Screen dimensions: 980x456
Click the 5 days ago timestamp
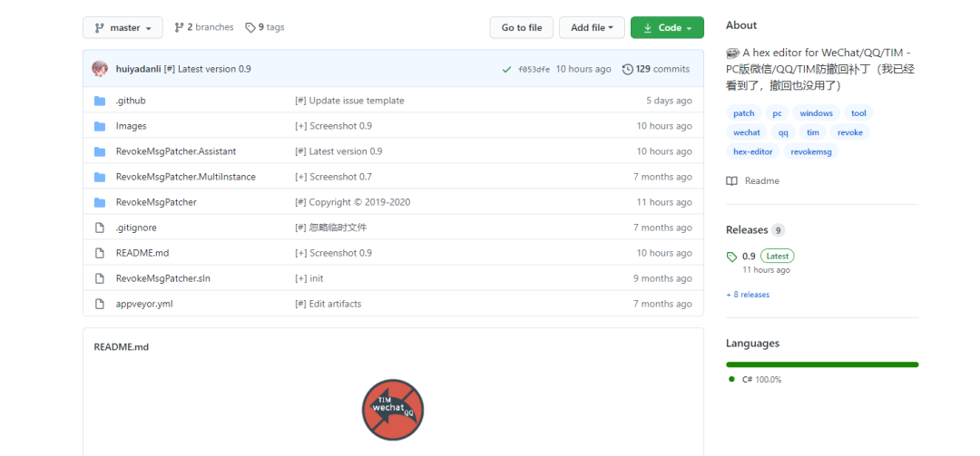click(x=669, y=101)
